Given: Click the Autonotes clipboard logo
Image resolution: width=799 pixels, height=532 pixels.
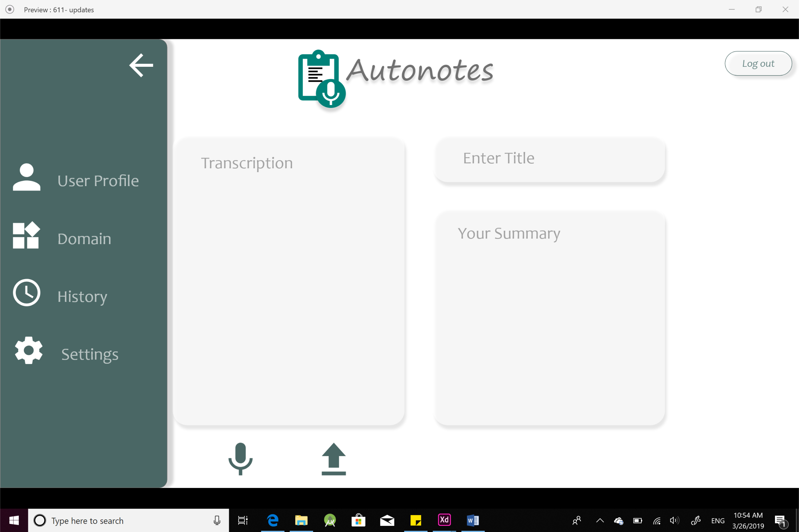Looking at the screenshot, I should coord(321,78).
